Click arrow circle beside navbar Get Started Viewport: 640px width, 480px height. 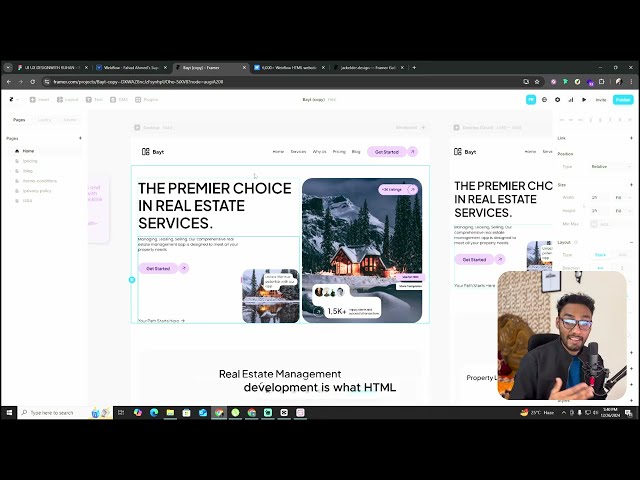point(412,151)
